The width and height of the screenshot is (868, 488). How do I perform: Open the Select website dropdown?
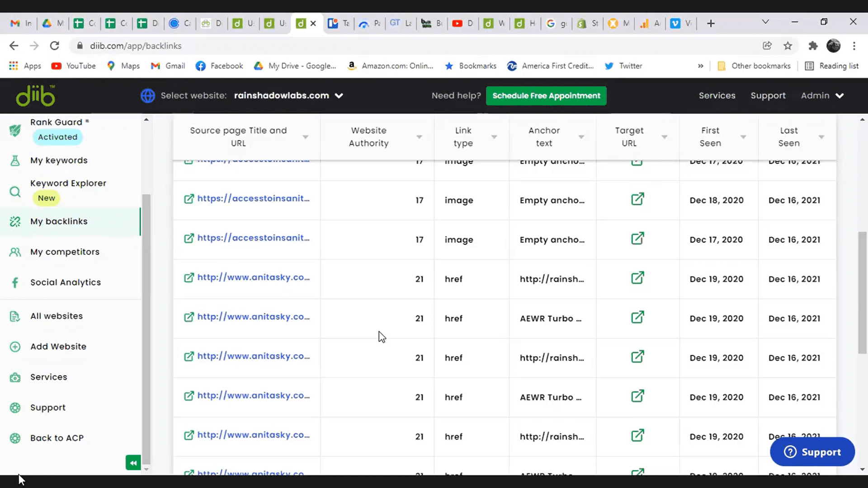point(339,96)
